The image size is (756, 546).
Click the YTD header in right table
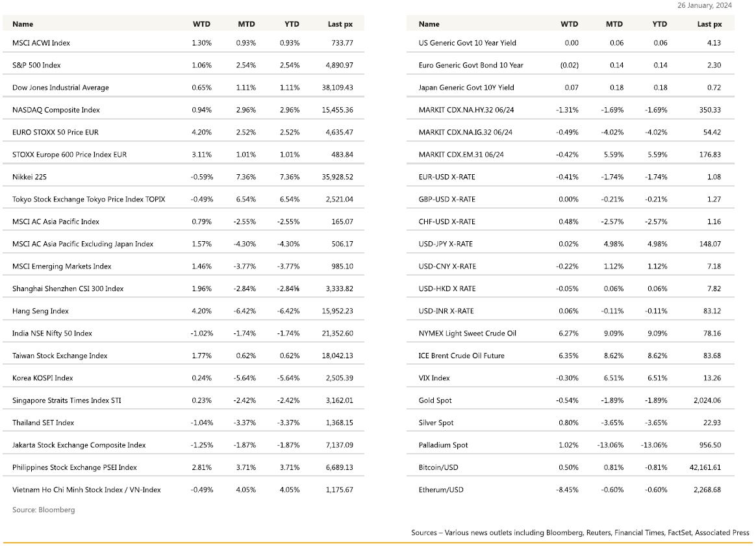(x=660, y=24)
